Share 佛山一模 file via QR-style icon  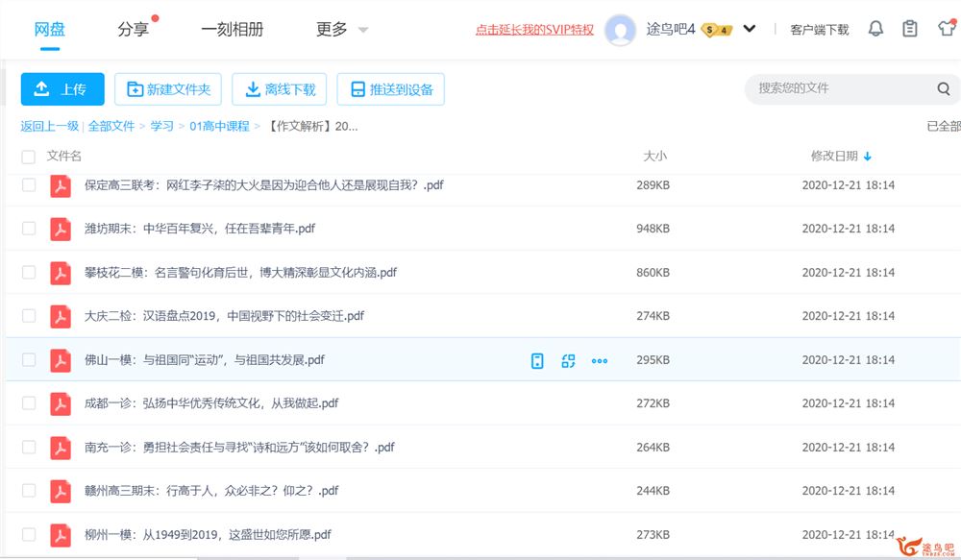(x=568, y=361)
